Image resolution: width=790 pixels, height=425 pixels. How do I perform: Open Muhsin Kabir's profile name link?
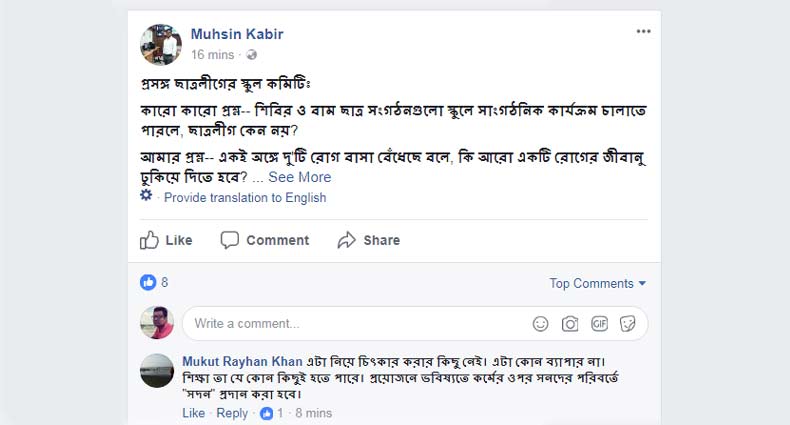(237, 34)
